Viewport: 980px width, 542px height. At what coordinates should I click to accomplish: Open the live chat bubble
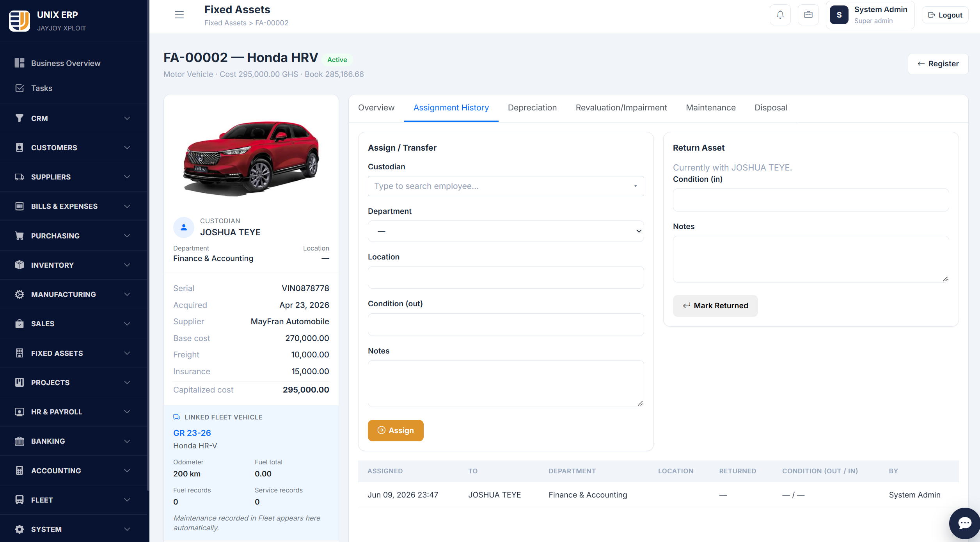pyautogui.click(x=965, y=523)
